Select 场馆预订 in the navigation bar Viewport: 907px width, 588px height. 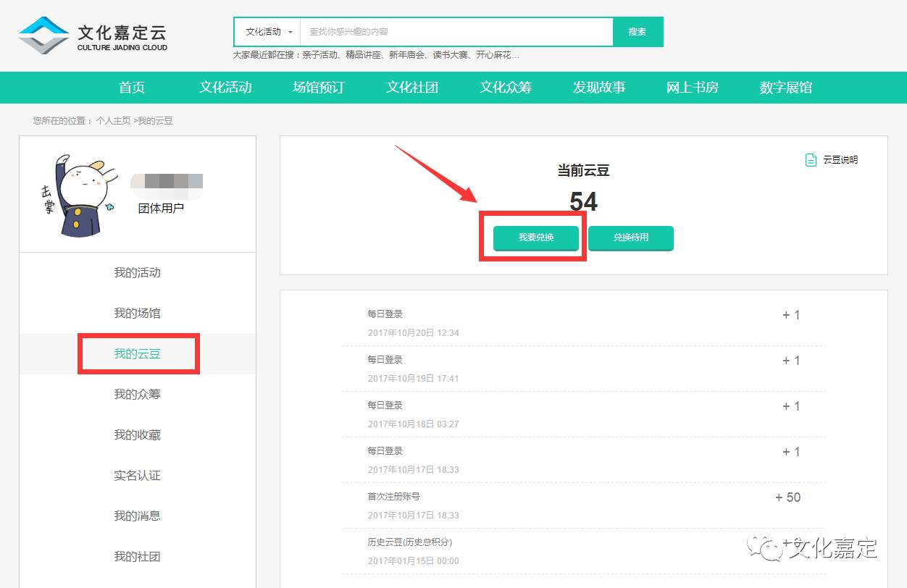tap(319, 88)
